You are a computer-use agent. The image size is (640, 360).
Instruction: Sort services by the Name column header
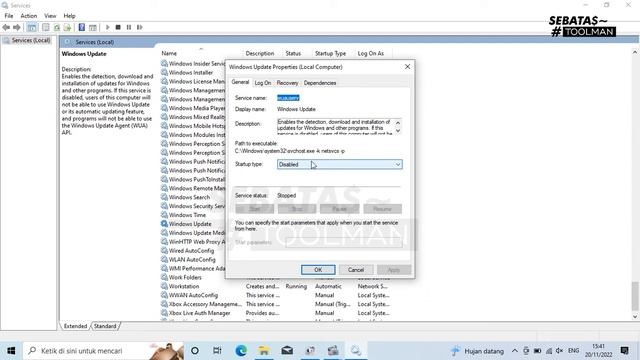point(169,53)
